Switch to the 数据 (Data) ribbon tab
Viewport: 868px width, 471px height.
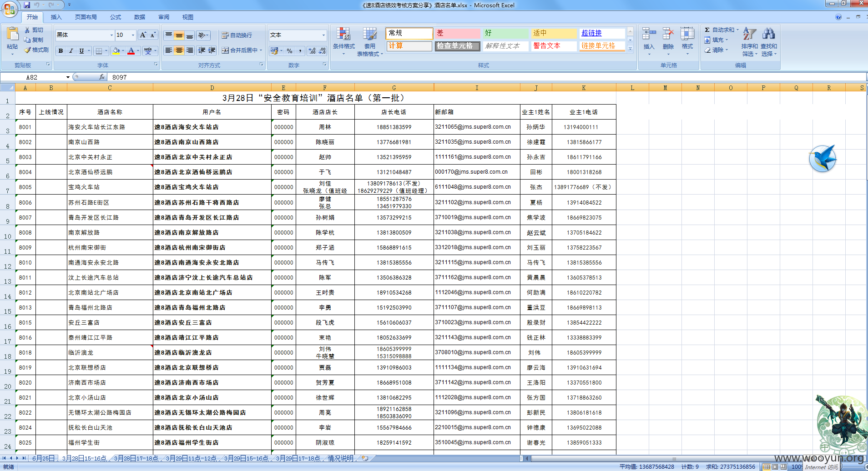click(x=140, y=17)
